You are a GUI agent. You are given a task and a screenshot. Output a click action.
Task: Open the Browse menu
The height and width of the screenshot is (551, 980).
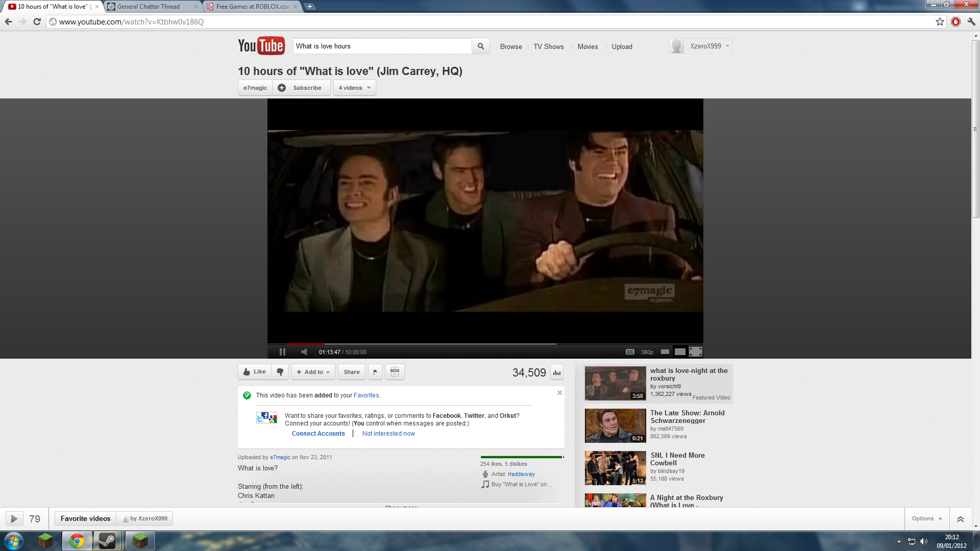coord(511,46)
